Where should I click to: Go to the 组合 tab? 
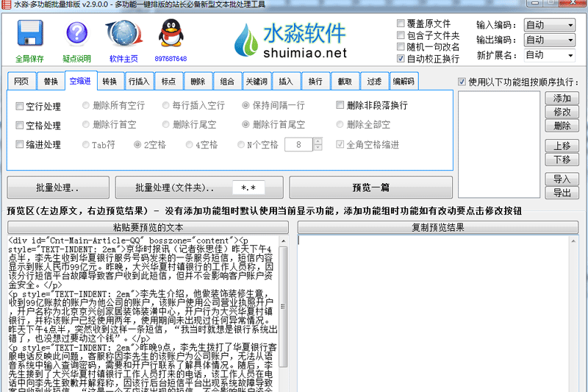pos(227,82)
